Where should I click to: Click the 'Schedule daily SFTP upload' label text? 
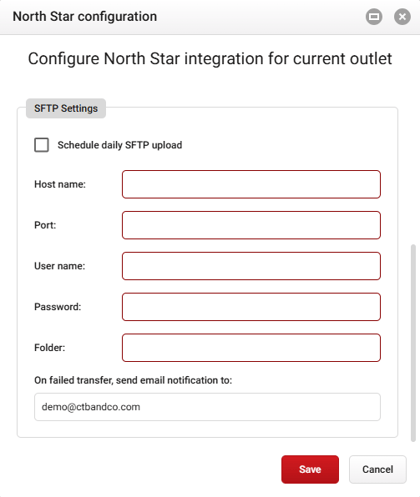tap(120, 145)
